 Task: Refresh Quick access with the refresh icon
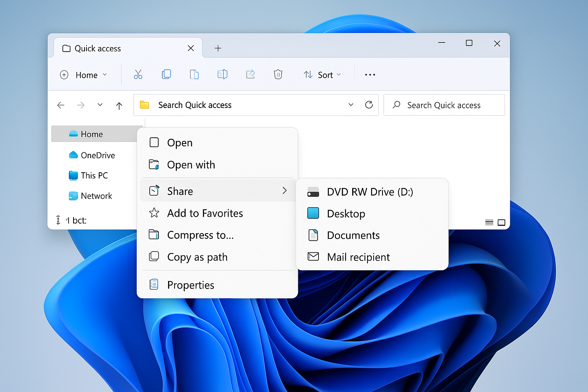click(369, 105)
